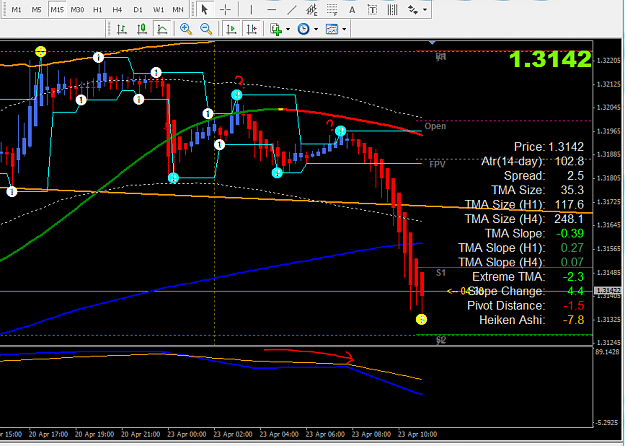Click the 'Atr(14-day): 102.8' line

point(533,161)
